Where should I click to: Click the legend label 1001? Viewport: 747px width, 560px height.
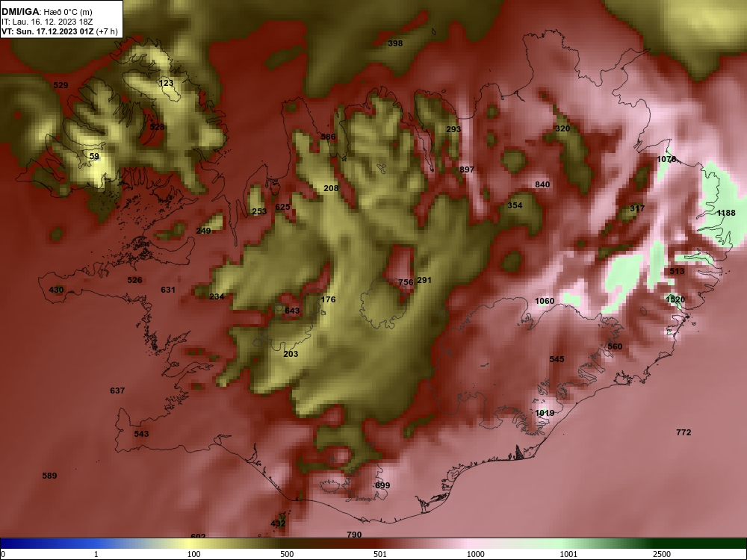568,554
